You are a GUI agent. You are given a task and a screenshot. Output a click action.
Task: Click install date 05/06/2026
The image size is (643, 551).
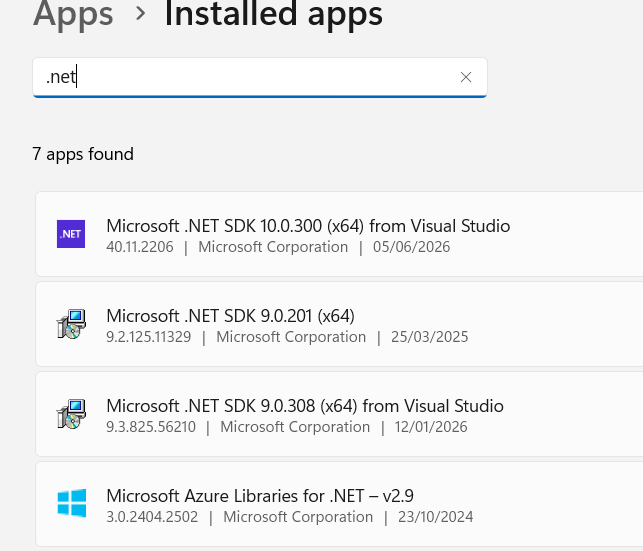point(411,247)
